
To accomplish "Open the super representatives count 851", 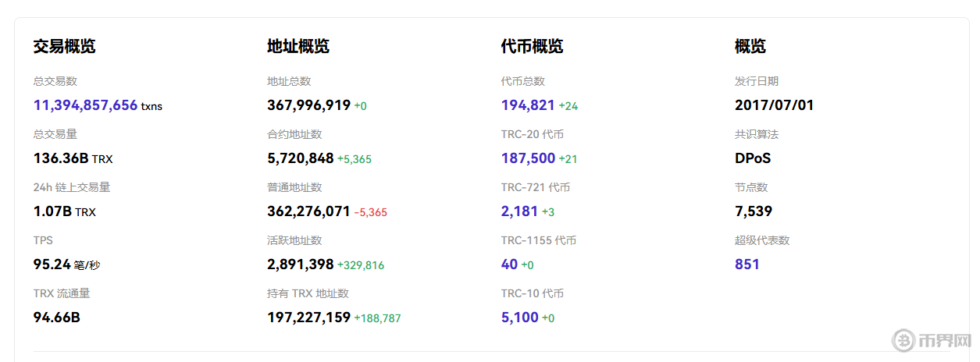I will pyautogui.click(x=747, y=264).
